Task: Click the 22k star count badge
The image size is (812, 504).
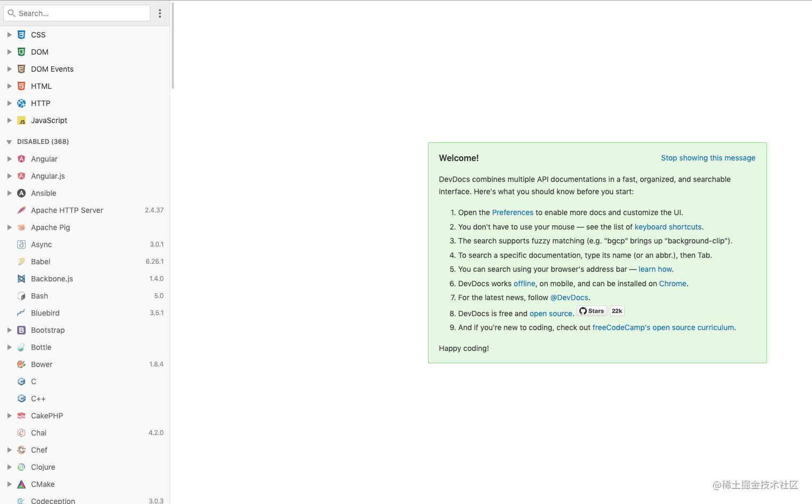Action: tap(617, 311)
